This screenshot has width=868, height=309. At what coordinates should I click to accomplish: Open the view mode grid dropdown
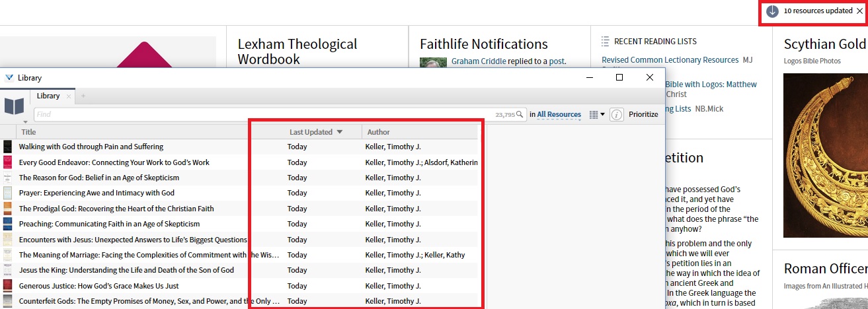pos(597,114)
